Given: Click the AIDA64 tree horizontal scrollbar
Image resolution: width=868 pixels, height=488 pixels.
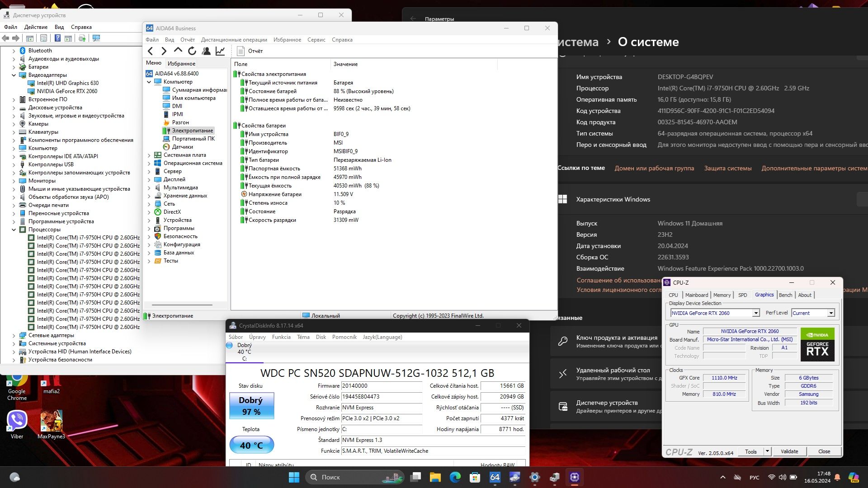Looking at the screenshot, I should click(x=183, y=305).
